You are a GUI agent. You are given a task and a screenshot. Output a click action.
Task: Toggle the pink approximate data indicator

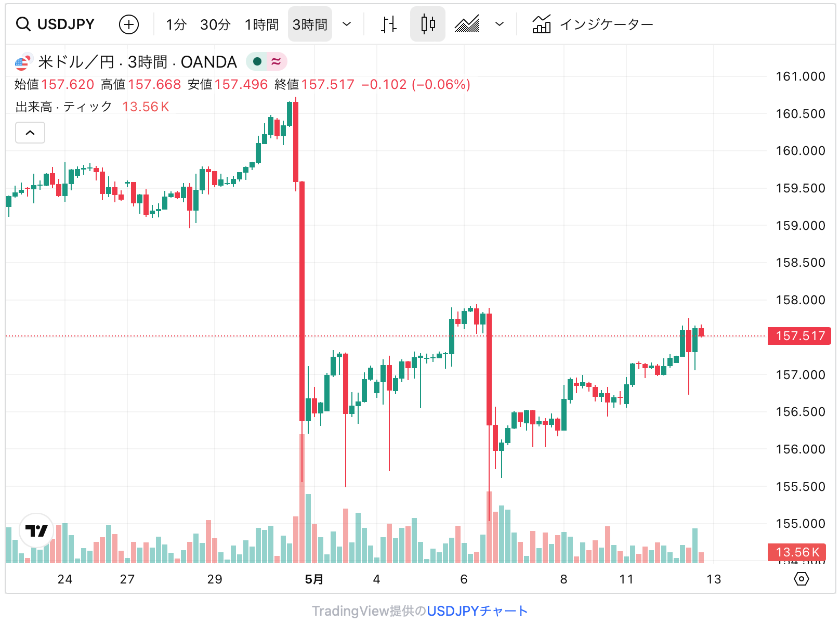point(277,62)
